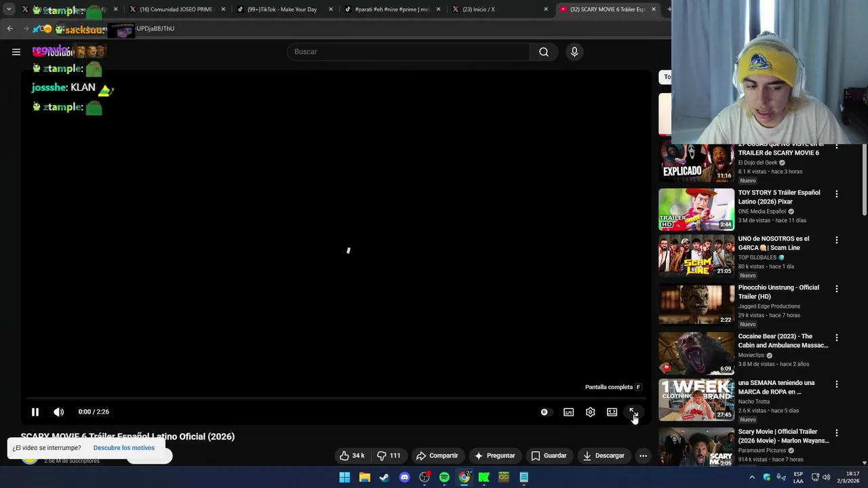The image size is (868, 488).
Task: Open OBS Studio from taskbar
Action: coord(425,477)
